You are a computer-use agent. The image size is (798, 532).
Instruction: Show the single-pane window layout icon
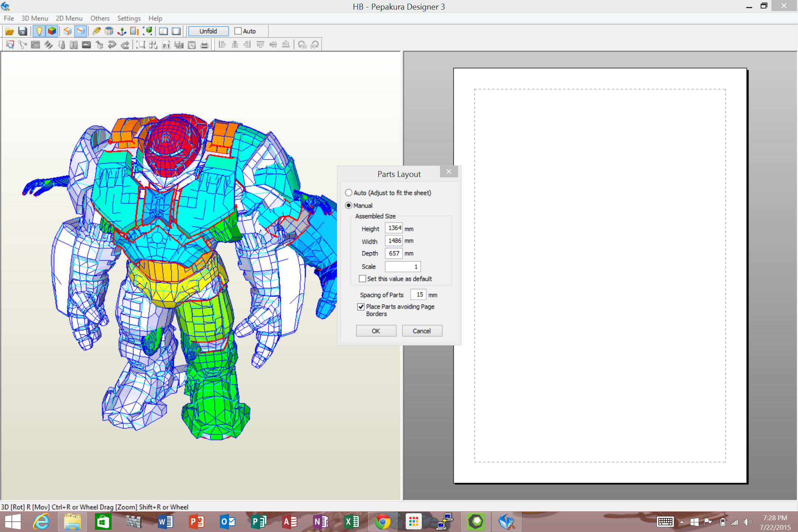click(176, 31)
